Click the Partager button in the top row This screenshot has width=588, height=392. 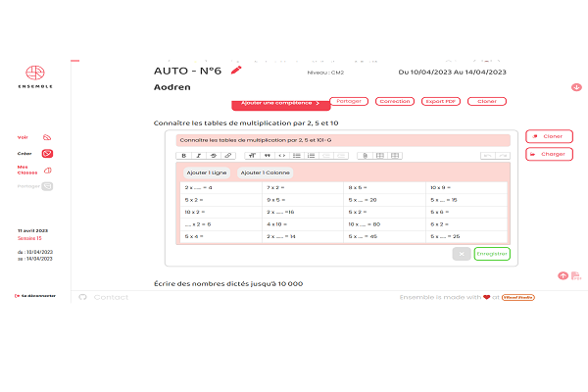click(x=349, y=101)
